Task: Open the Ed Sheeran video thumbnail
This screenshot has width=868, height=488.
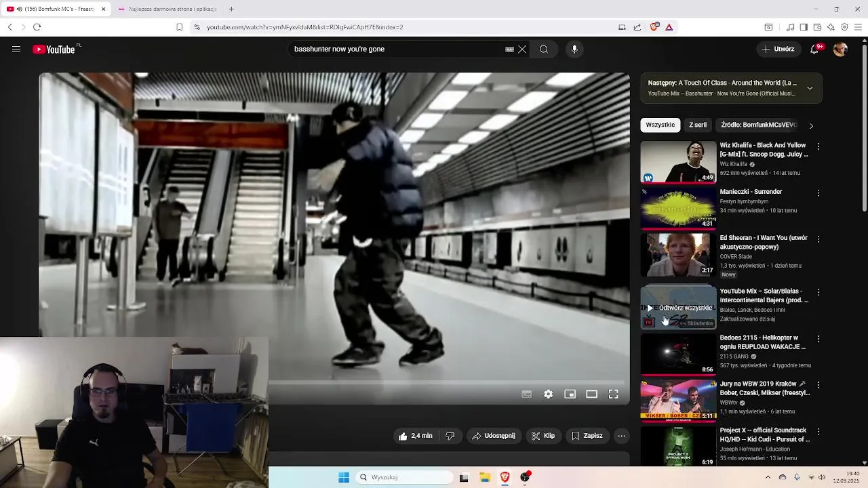Action: coord(678,255)
